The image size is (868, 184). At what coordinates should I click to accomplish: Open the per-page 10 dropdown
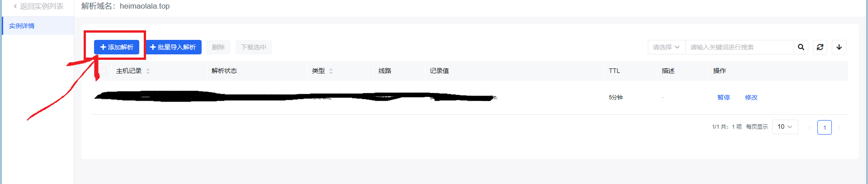click(x=785, y=127)
